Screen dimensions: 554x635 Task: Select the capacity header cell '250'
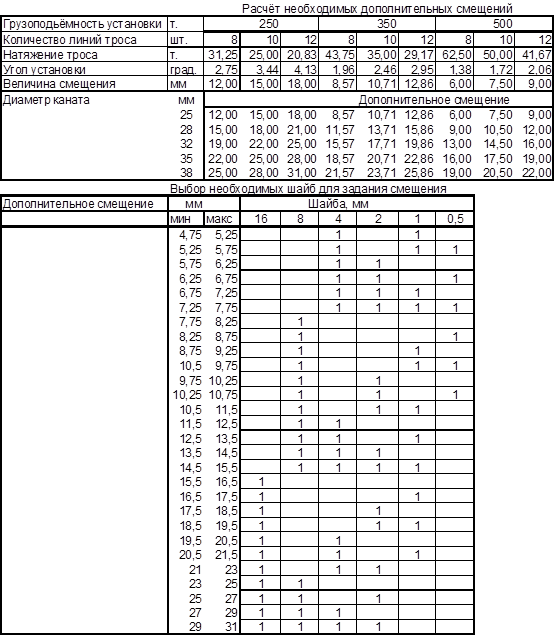[268, 23]
